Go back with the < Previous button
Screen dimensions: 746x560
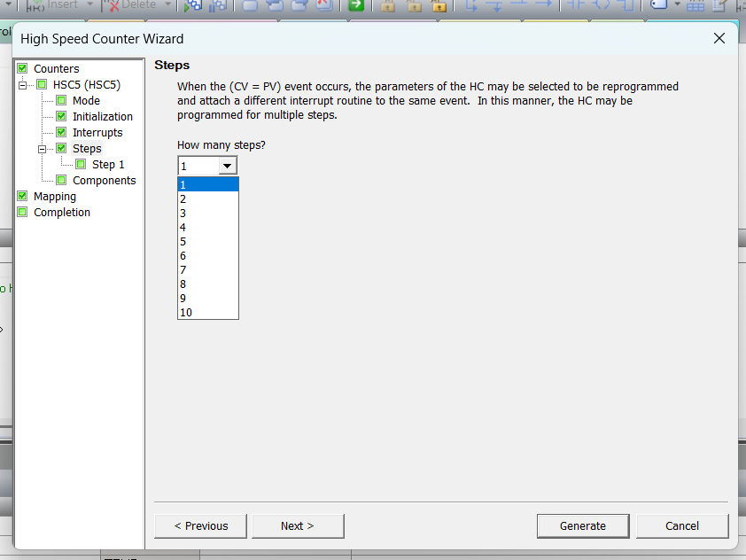(x=200, y=526)
